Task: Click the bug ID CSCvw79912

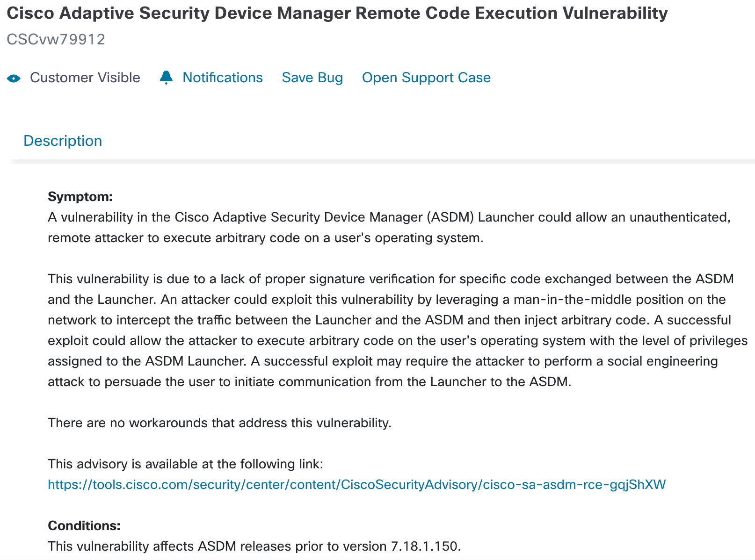Action: tap(56, 39)
